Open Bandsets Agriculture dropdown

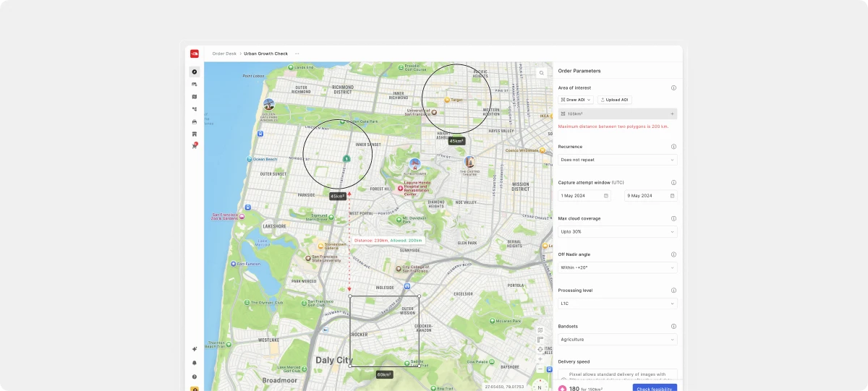point(618,339)
